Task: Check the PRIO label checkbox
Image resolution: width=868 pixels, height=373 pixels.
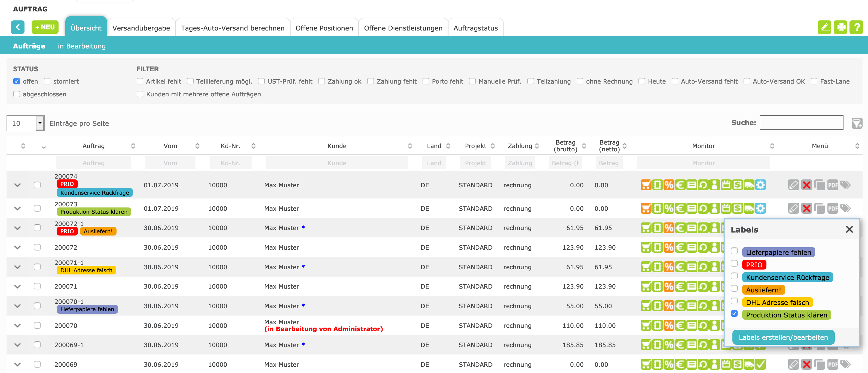Action: point(734,264)
